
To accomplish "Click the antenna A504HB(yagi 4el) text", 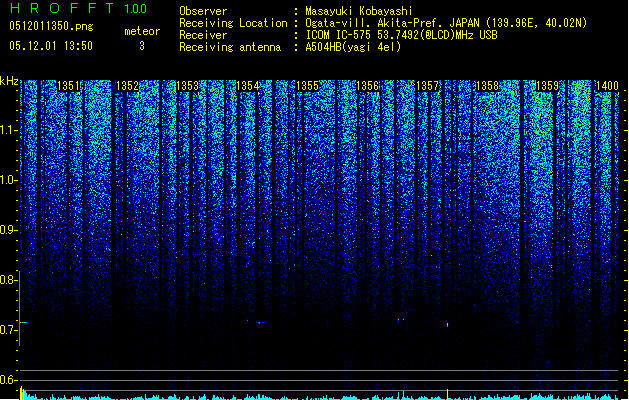I will coord(353,47).
